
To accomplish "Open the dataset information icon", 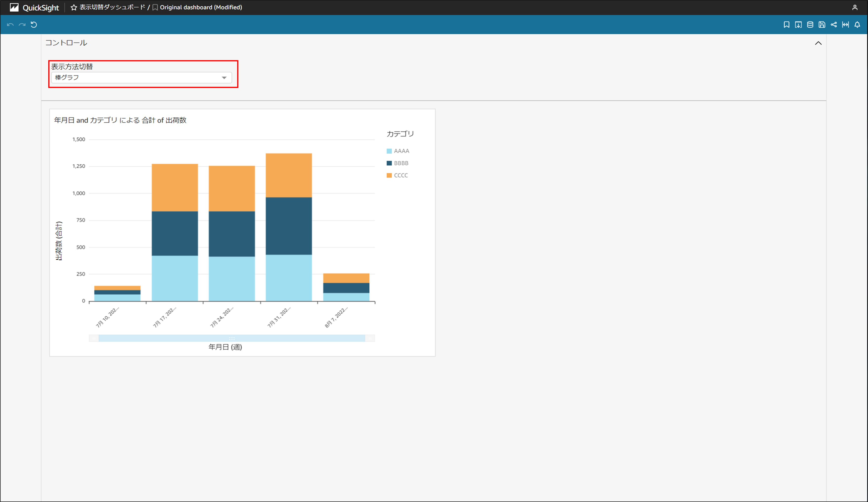I will [x=810, y=24].
